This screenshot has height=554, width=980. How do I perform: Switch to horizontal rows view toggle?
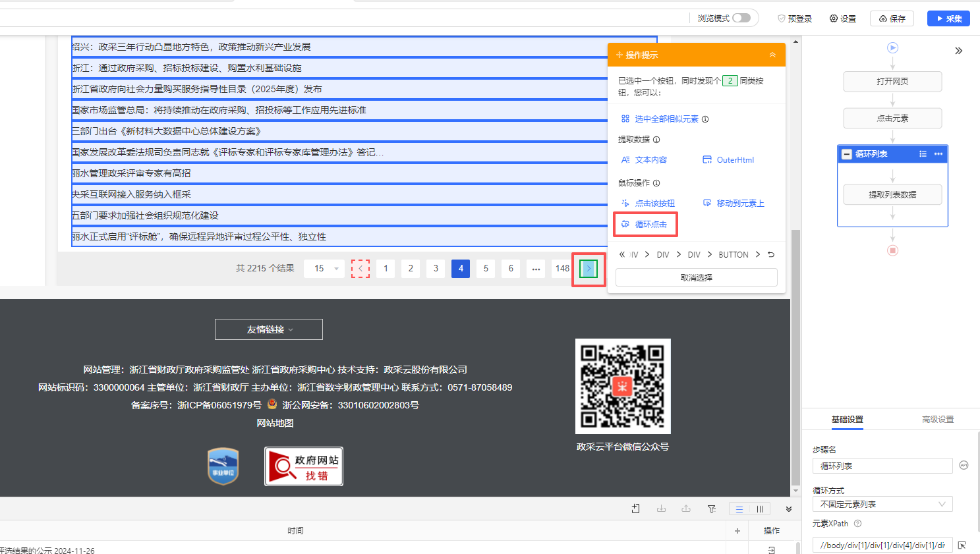click(x=739, y=509)
